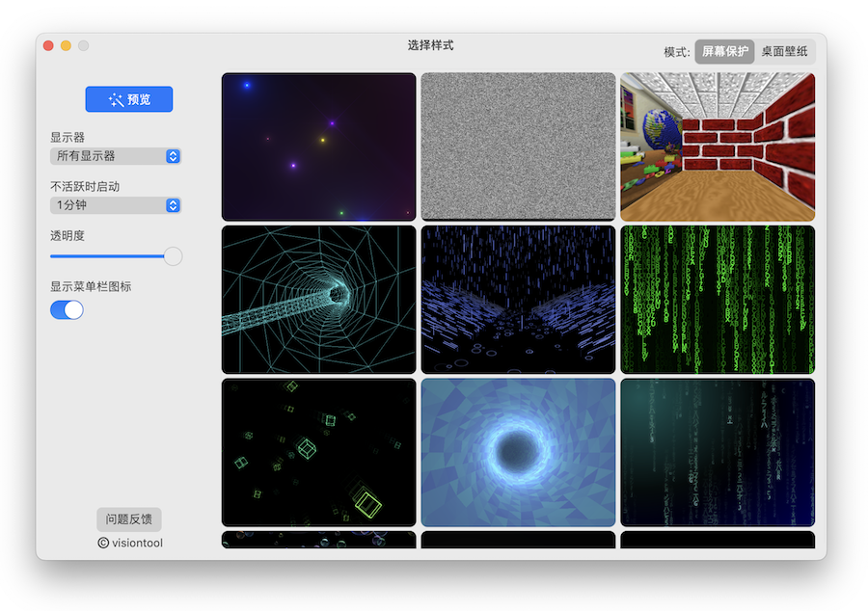Select the red brick 3D maze thumbnail
This screenshot has height=611, width=868.
pyautogui.click(x=718, y=146)
